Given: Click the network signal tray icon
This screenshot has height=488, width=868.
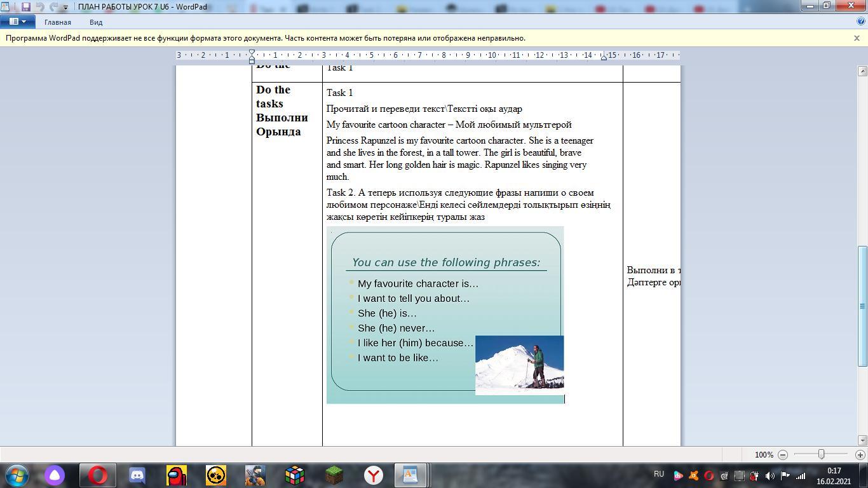Looking at the screenshot, I should [801, 475].
